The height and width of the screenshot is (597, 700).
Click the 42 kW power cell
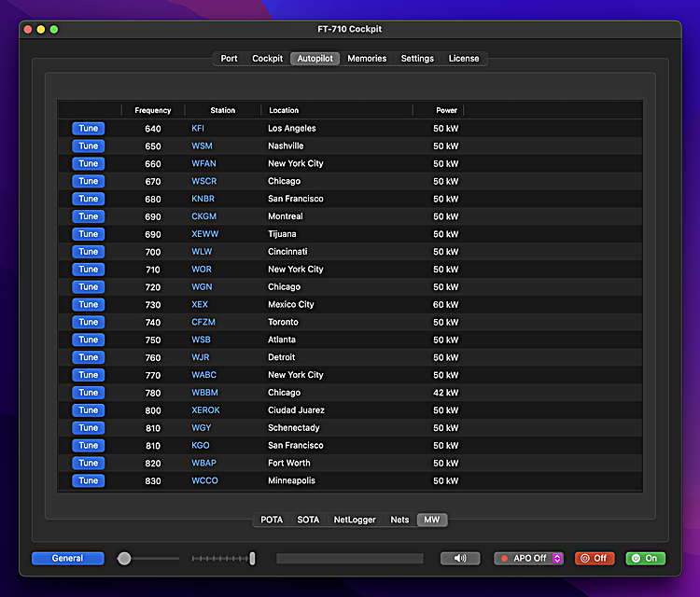tap(445, 393)
